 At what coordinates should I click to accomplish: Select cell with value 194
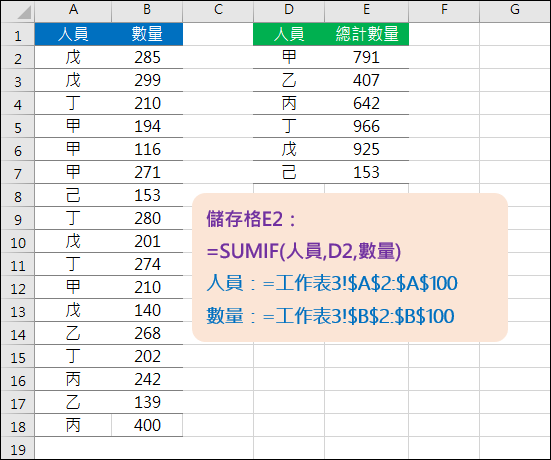[x=147, y=126]
